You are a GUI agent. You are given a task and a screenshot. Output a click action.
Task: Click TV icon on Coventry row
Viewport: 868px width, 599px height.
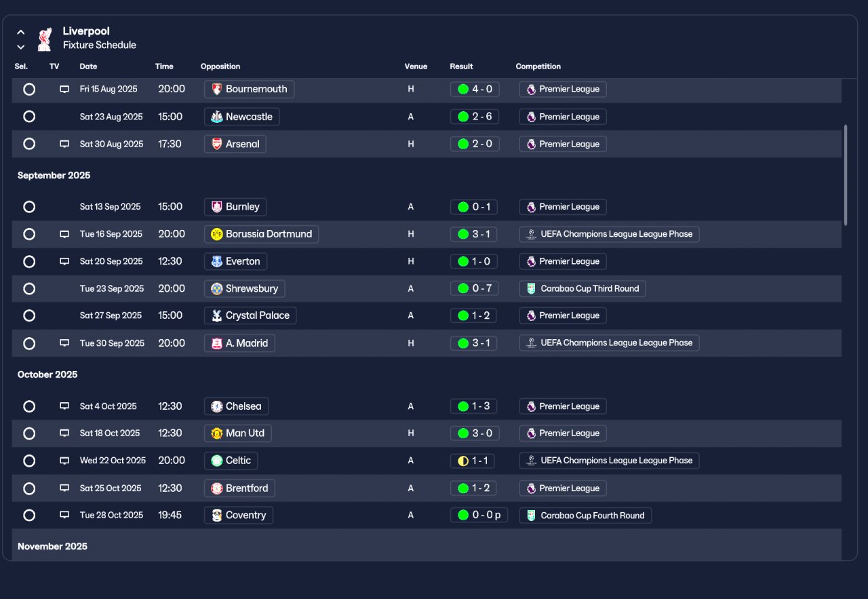point(64,516)
